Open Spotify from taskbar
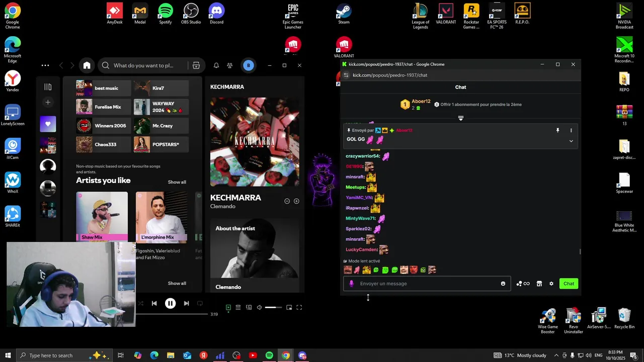 (269, 355)
